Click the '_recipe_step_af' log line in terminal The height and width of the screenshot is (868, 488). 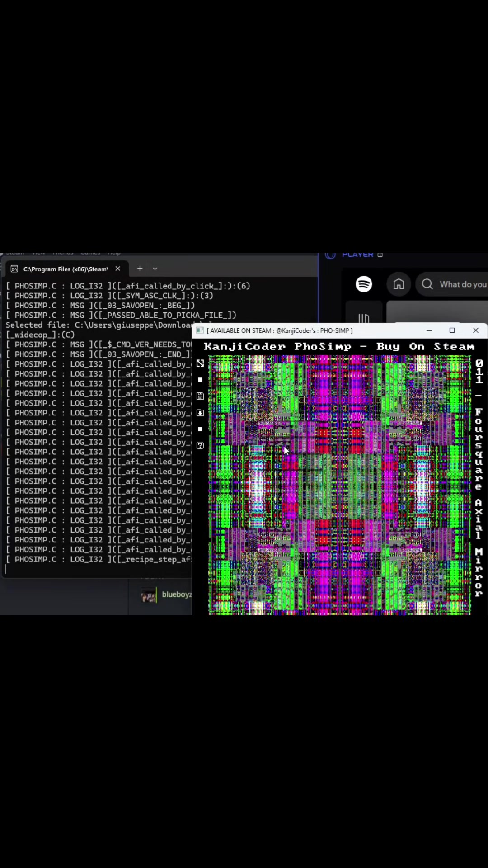[x=99, y=559]
